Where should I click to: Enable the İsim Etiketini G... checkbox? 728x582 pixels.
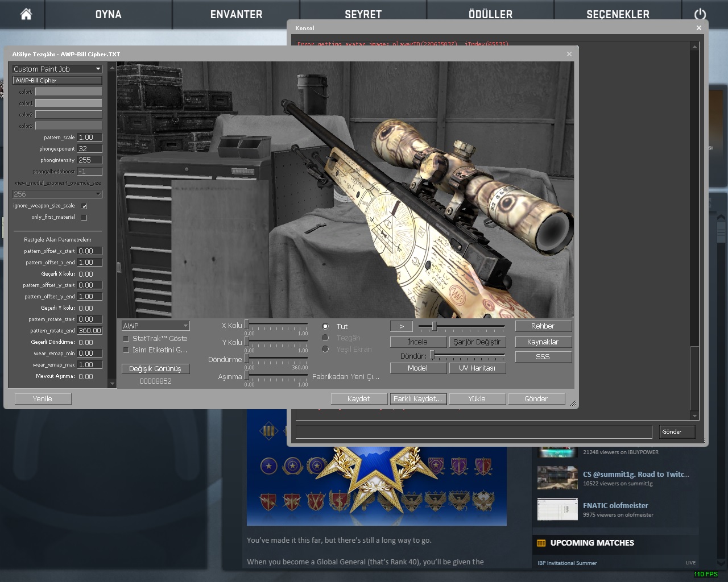point(126,350)
